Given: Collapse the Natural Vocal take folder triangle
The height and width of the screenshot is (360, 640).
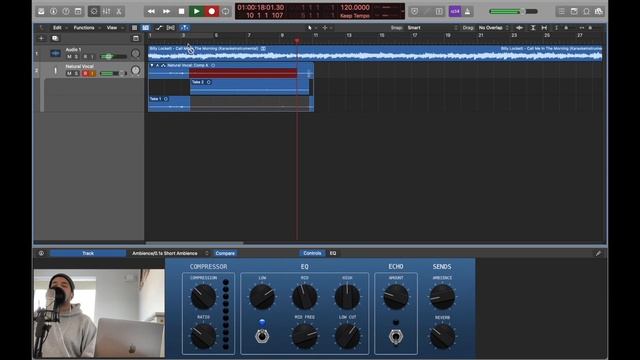Looking at the screenshot, I should (x=152, y=65).
